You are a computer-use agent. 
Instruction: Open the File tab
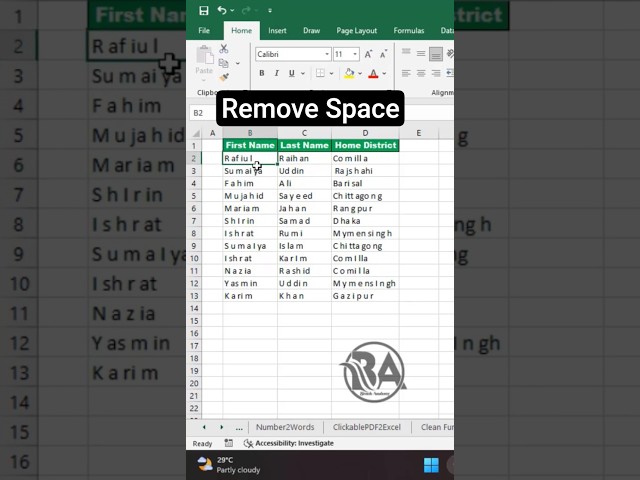(204, 31)
